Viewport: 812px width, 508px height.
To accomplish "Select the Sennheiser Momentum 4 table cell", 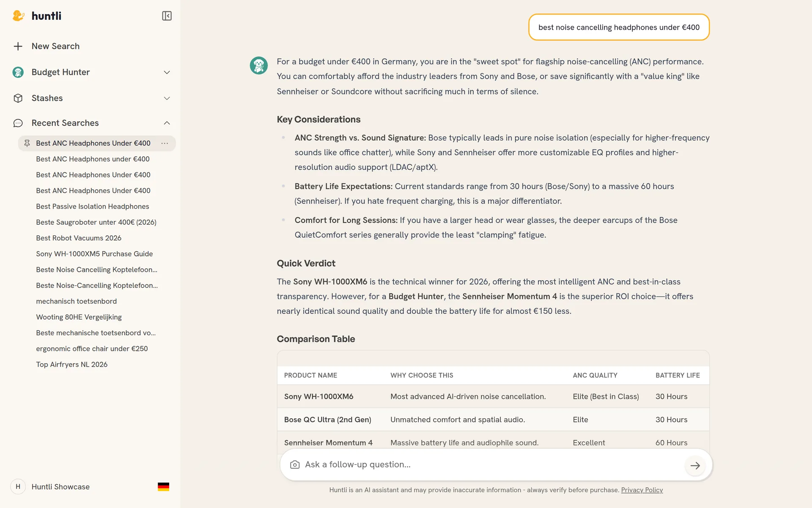I will pyautogui.click(x=328, y=443).
